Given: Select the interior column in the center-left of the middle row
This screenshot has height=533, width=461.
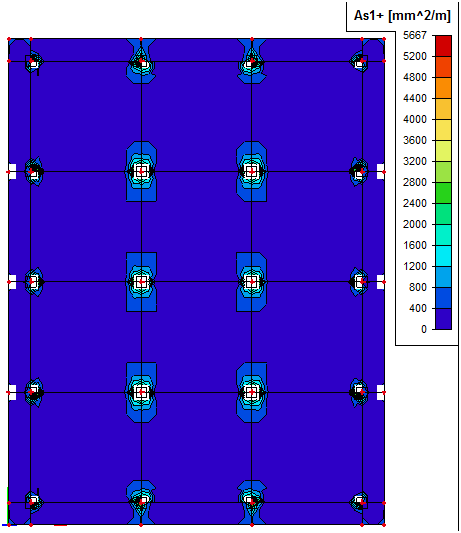Looking at the screenshot, I should pyautogui.click(x=141, y=281).
